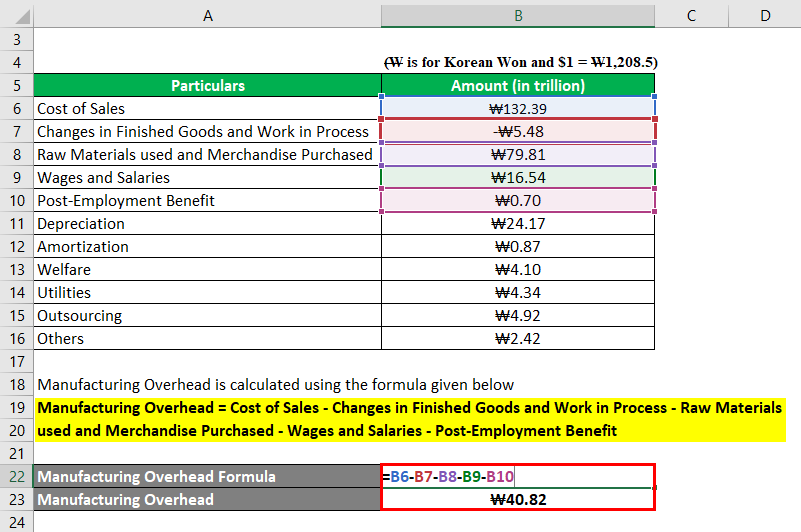The height and width of the screenshot is (532, 801).
Task: Select row 21 header
Action: tap(17, 453)
